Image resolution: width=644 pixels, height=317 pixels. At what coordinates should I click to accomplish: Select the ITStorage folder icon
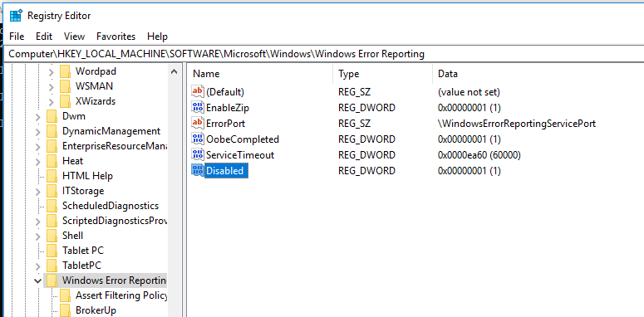[x=52, y=191]
